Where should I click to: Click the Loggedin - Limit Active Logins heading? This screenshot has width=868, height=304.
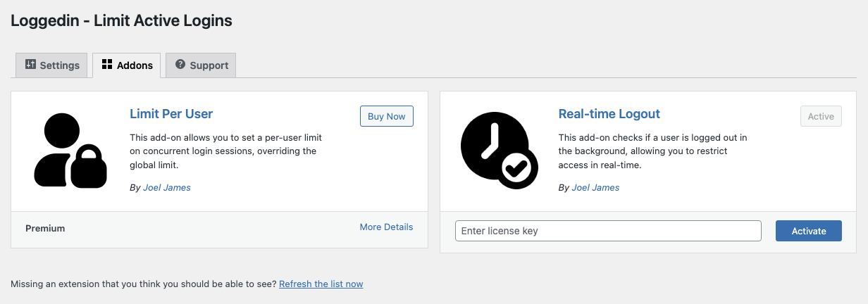pyautogui.click(x=121, y=21)
